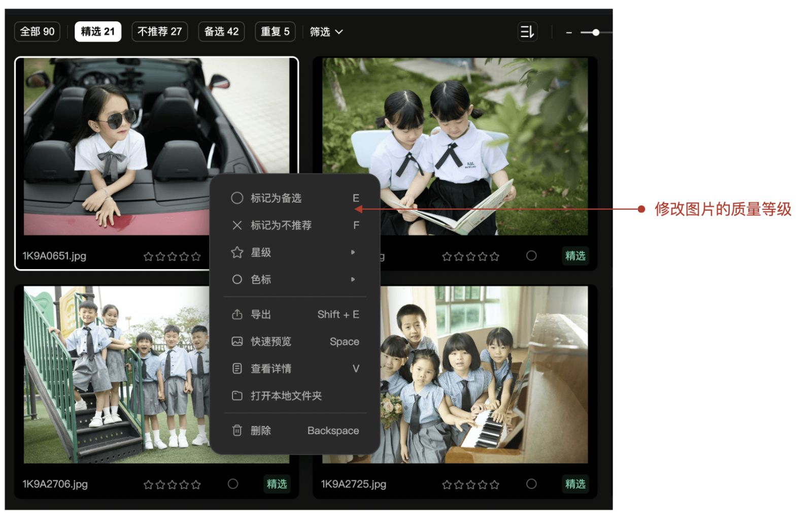Select 标记为备选 in the context menu

point(276,198)
